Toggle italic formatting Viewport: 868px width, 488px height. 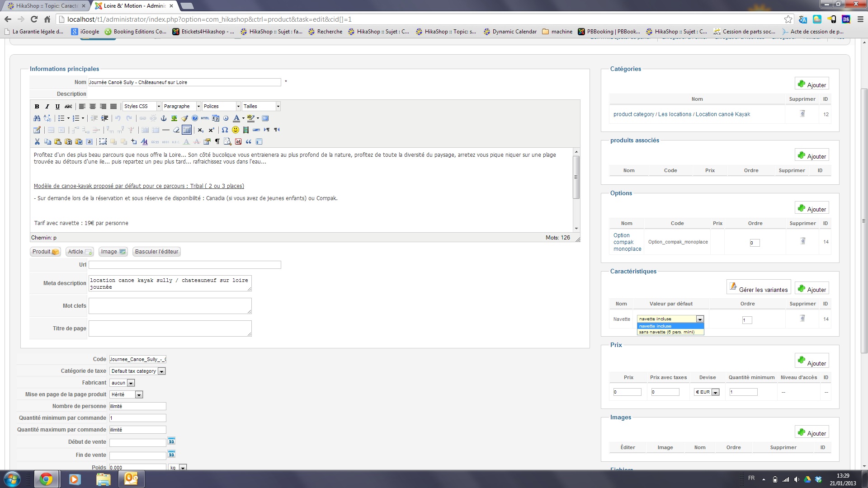[47, 107]
